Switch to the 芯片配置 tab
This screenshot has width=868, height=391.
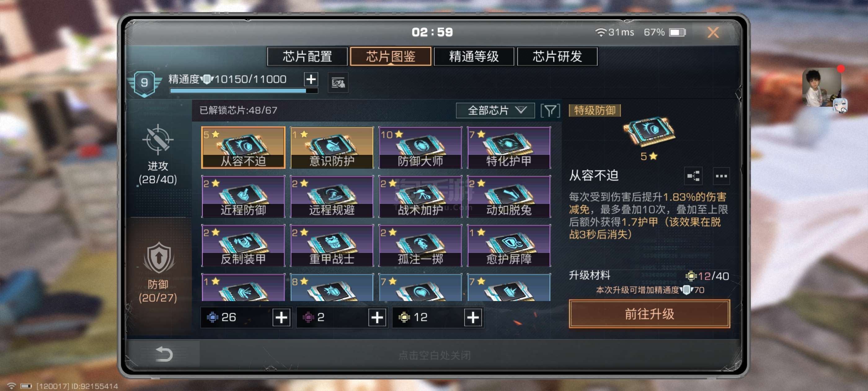(x=307, y=56)
